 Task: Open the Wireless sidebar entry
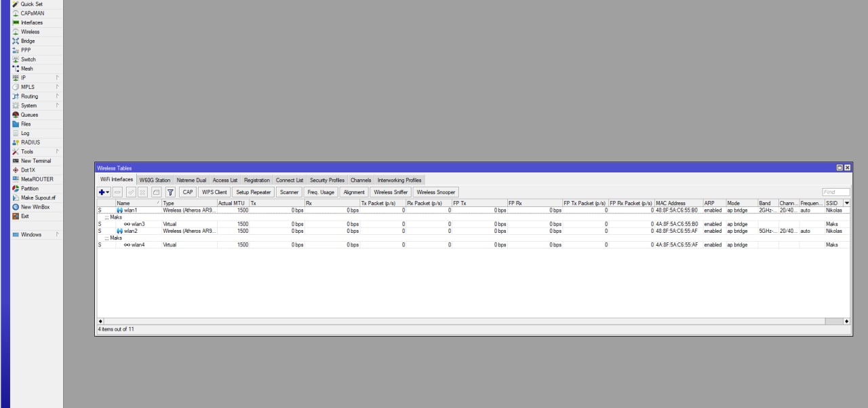coord(30,32)
